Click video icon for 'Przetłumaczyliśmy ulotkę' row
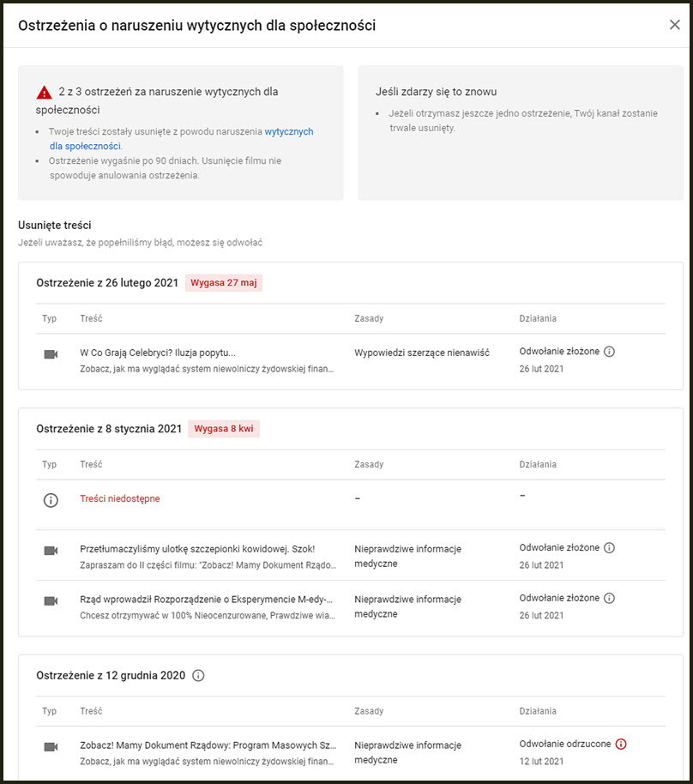693x784 pixels. tap(51, 550)
